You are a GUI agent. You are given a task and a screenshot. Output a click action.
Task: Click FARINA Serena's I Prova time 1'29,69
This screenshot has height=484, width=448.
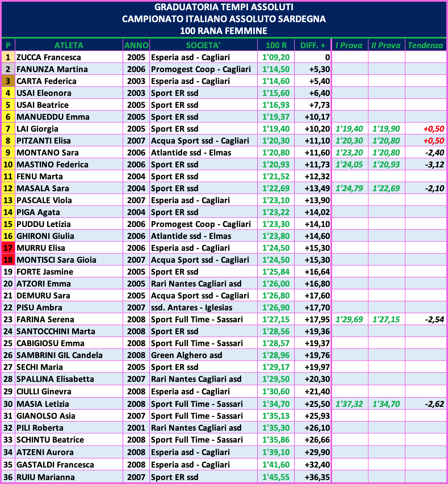349,319
